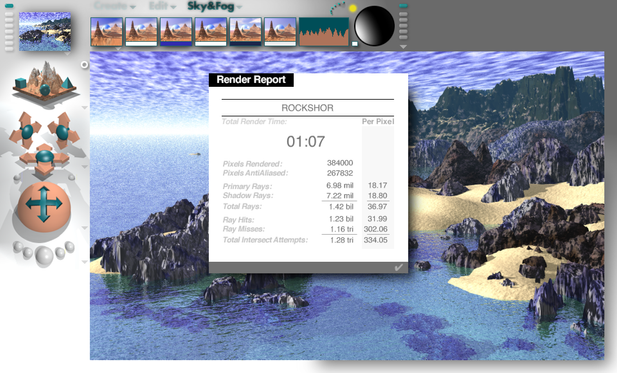Click Primary Rays value 6.98 mil

(x=340, y=185)
